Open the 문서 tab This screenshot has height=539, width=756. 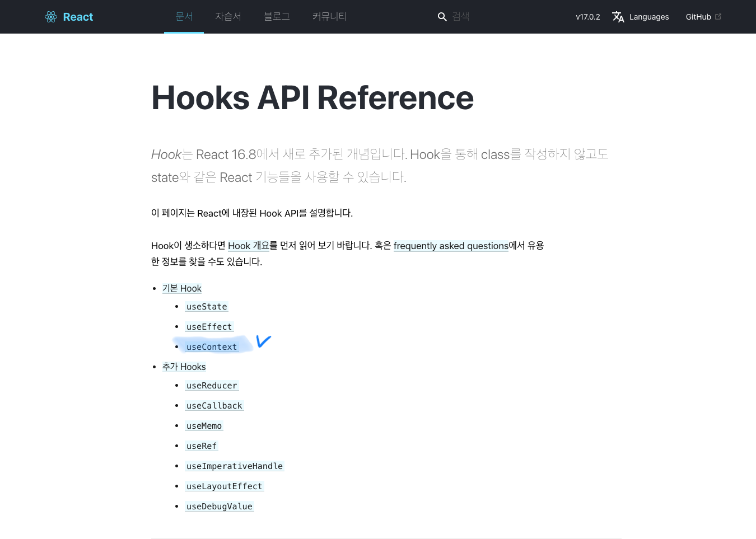(184, 17)
